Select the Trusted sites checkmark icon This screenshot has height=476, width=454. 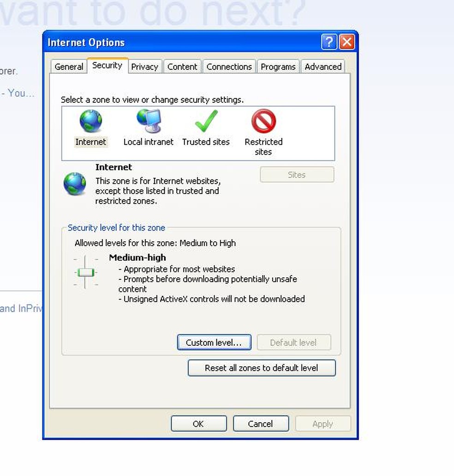(x=206, y=121)
